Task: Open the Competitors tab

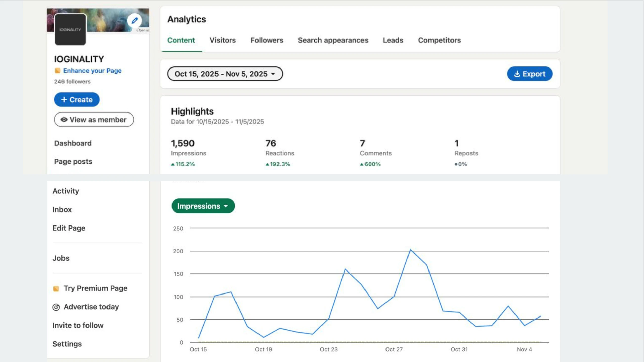Action: pos(439,40)
